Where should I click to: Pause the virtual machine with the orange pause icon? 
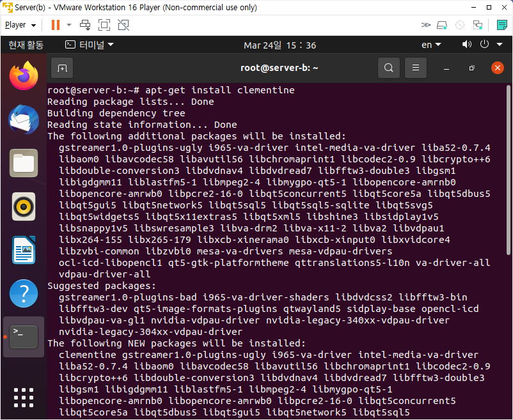click(56, 25)
